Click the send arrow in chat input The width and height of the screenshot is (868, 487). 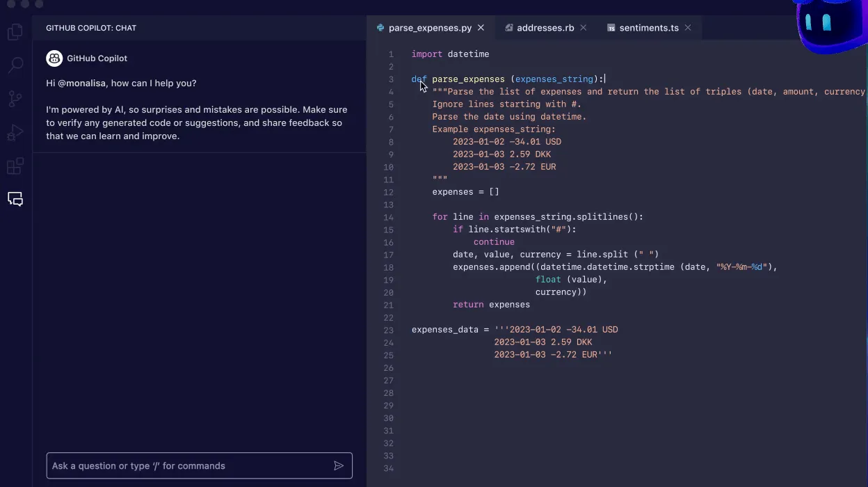339,465
